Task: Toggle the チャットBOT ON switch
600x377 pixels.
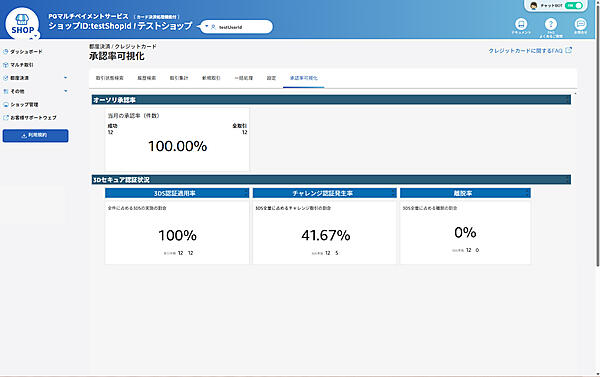Action: (x=574, y=5)
